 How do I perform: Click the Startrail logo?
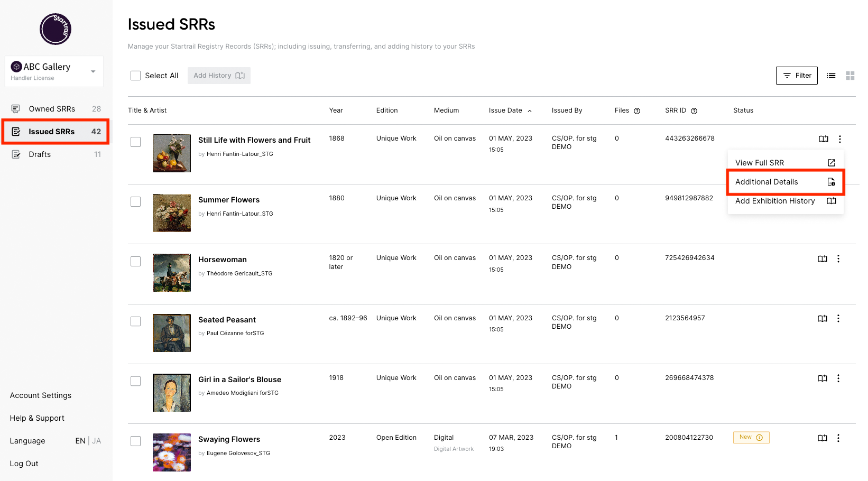tap(56, 29)
